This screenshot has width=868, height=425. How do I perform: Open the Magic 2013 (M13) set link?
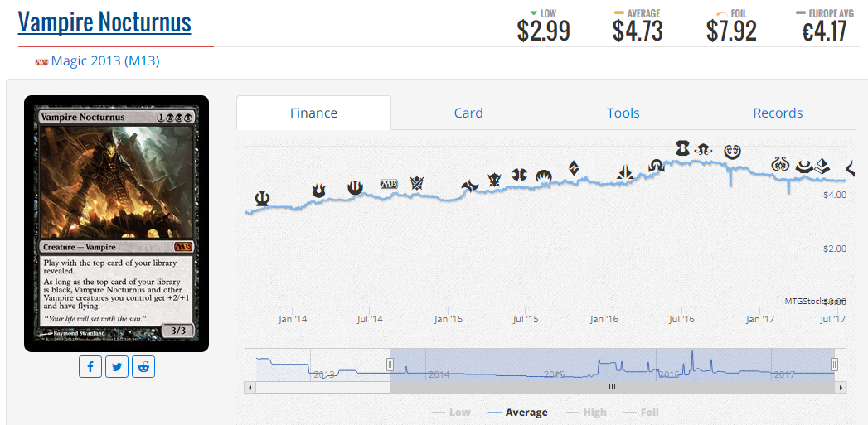[105, 61]
